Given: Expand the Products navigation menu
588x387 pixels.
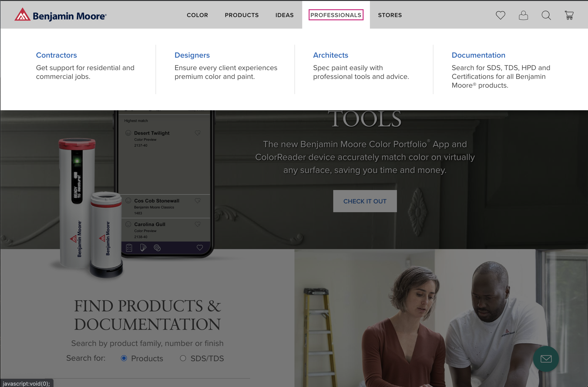Looking at the screenshot, I should click(241, 15).
